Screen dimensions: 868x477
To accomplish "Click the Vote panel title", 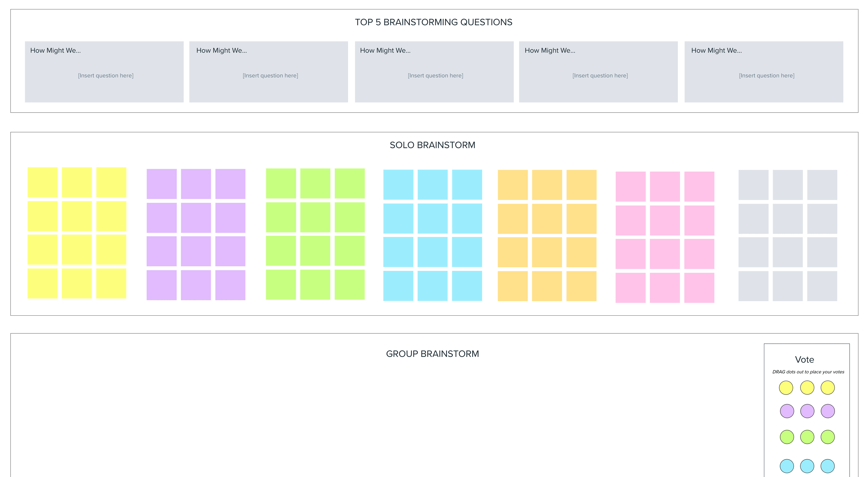I will click(804, 360).
